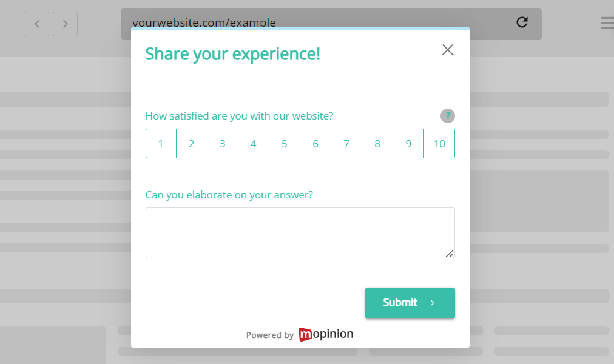Click the browser forward arrow
This screenshot has height=364, width=614.
point(65,24)
